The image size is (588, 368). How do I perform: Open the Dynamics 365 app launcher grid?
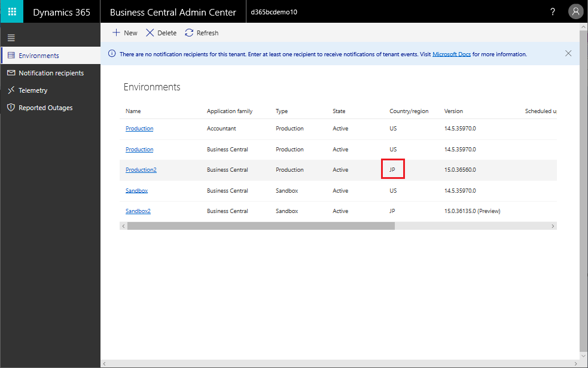coord(12,11)
